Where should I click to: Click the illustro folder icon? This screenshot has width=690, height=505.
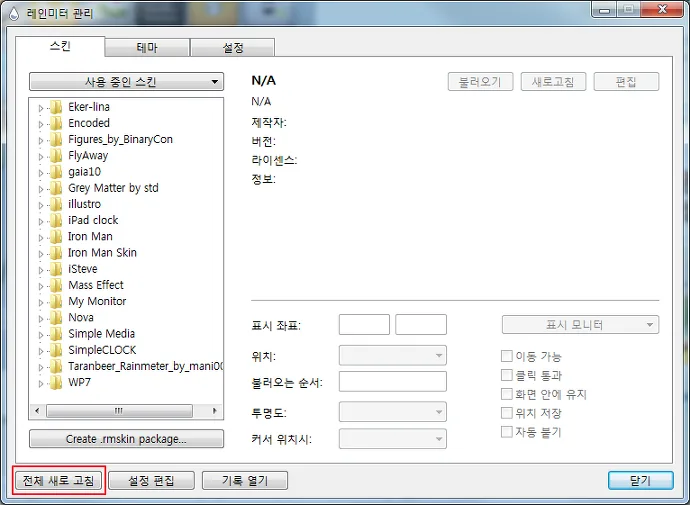tap(56, 204)
